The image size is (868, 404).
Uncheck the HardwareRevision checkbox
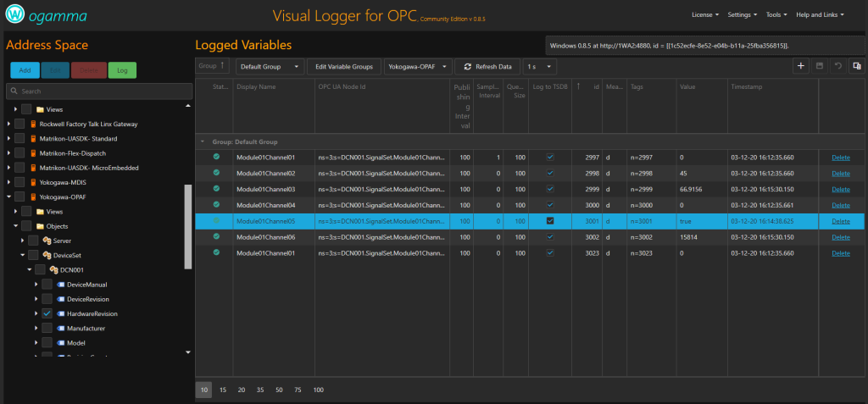tap(47, 313)
